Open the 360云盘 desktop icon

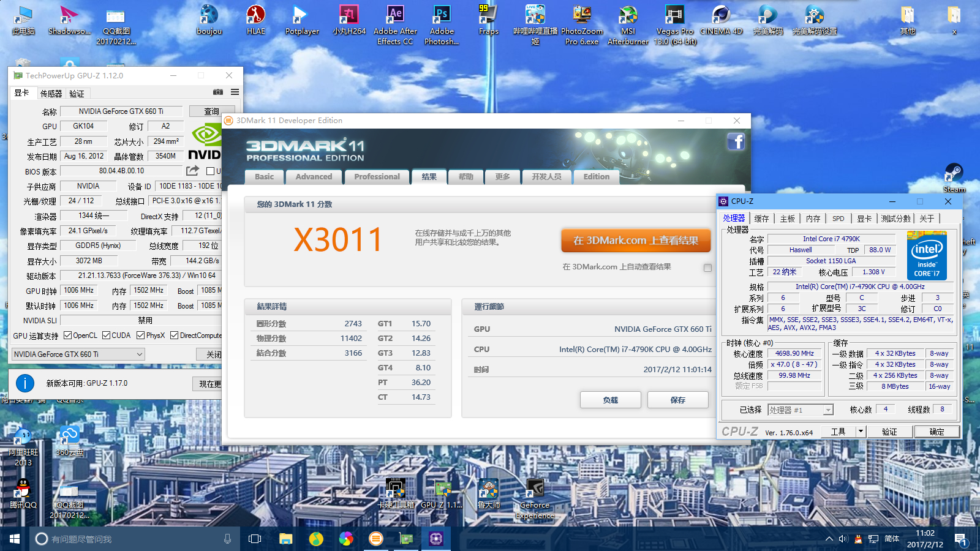pos(69,441)
